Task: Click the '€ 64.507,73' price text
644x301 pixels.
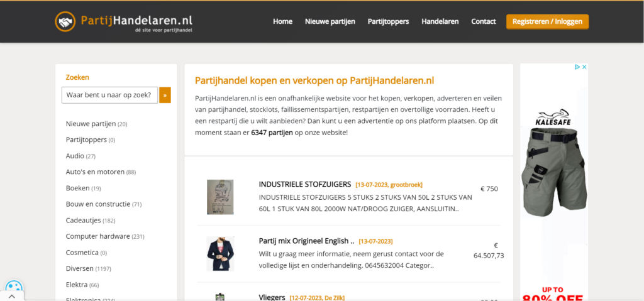Action: coord(489,251)
